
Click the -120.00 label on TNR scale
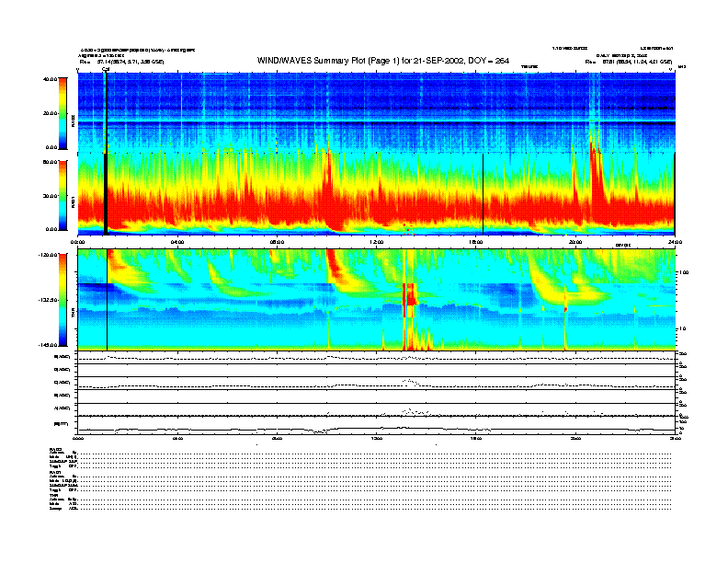coord(48,255)
